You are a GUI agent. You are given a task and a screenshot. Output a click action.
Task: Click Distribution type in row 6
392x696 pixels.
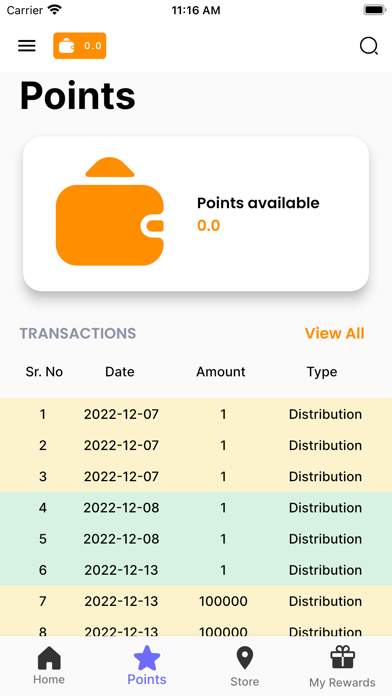325,570
